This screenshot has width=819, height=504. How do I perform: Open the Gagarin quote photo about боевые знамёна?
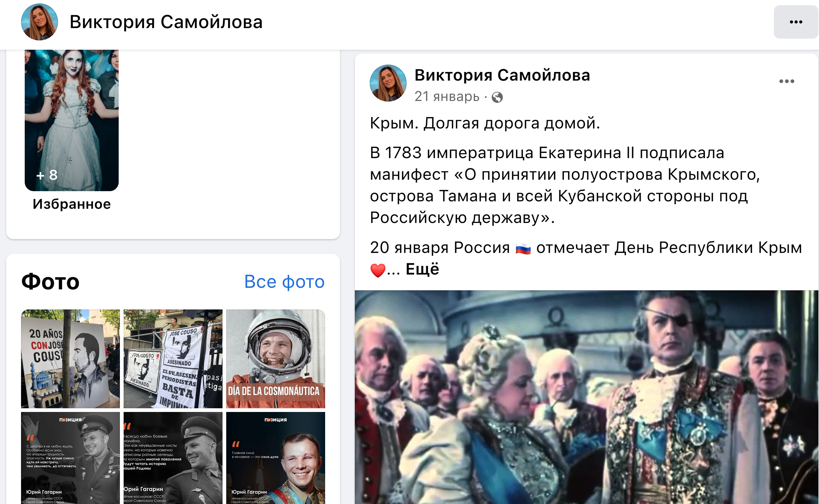[173, 458]
